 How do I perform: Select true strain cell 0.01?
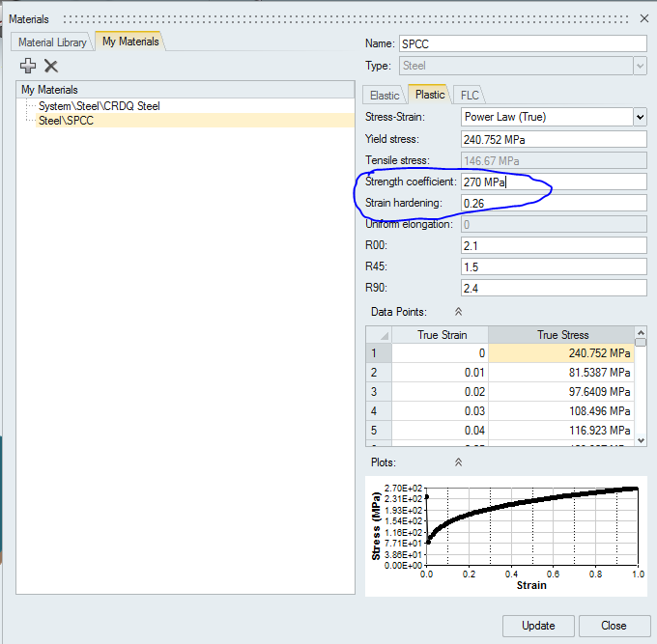click(440, 373)
